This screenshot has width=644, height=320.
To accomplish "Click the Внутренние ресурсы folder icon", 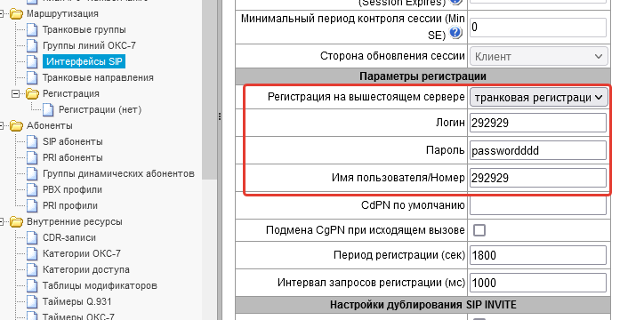I will pos(16,222).
